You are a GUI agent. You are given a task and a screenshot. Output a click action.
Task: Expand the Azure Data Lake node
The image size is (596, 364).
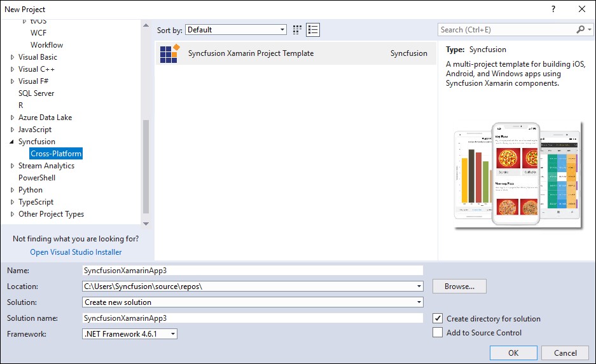pos(12,118)
